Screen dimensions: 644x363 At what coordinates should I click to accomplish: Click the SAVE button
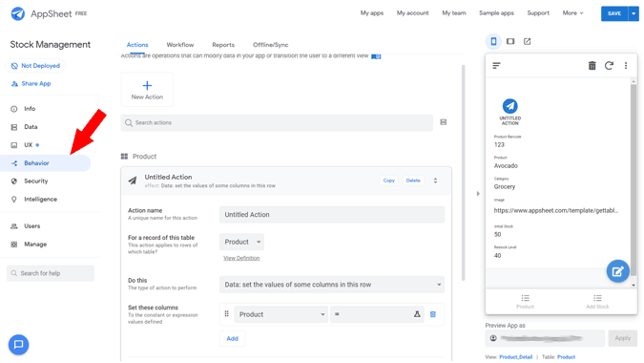point(614,13)
